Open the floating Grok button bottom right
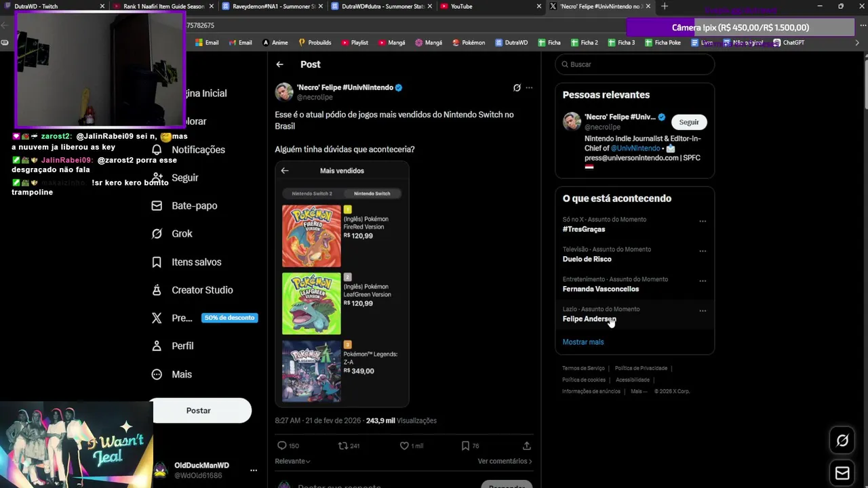The width and height of the screenshot is (868, 488). coord(842,441)
